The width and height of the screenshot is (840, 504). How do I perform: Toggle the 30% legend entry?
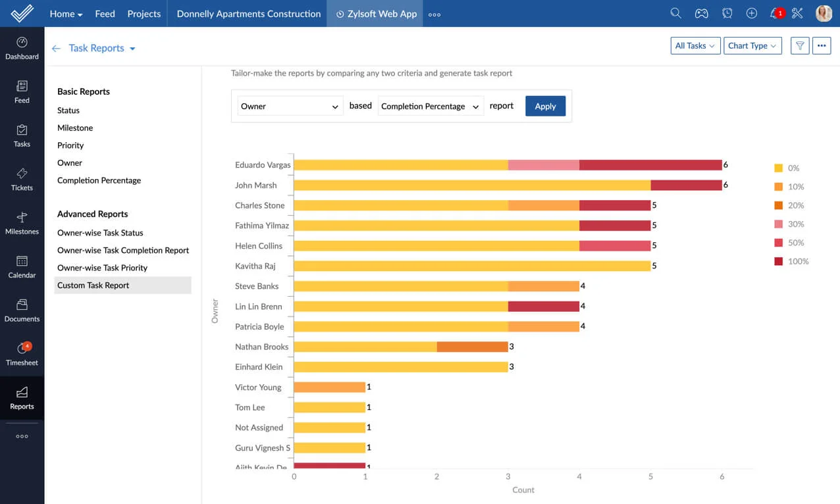789,224
